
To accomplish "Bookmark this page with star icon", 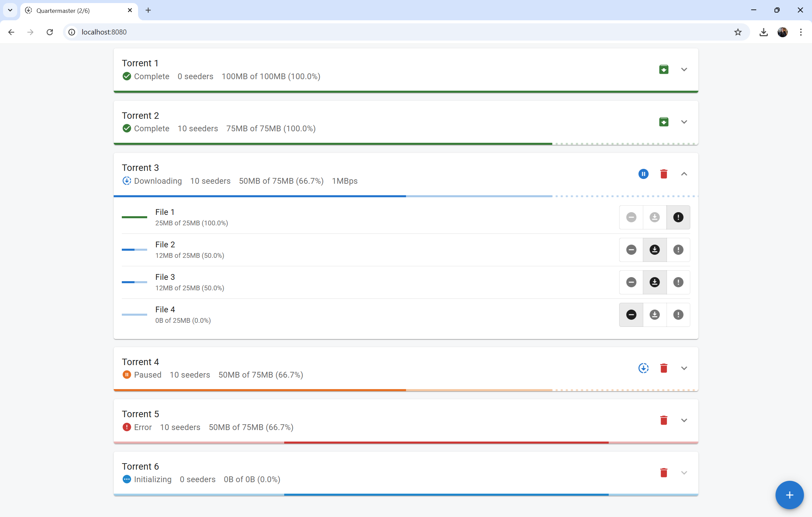I will [x=738, y=32].
